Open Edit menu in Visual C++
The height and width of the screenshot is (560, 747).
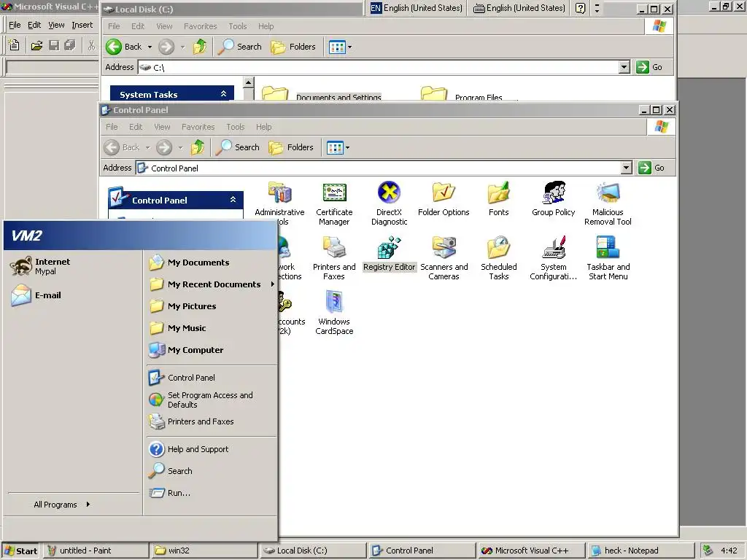34,25
